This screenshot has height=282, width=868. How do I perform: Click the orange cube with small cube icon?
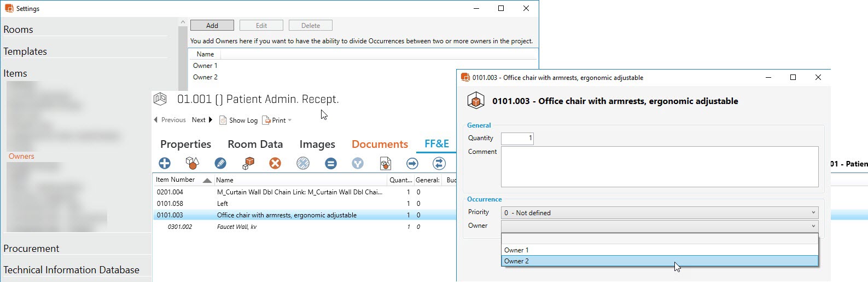(249, 163)
